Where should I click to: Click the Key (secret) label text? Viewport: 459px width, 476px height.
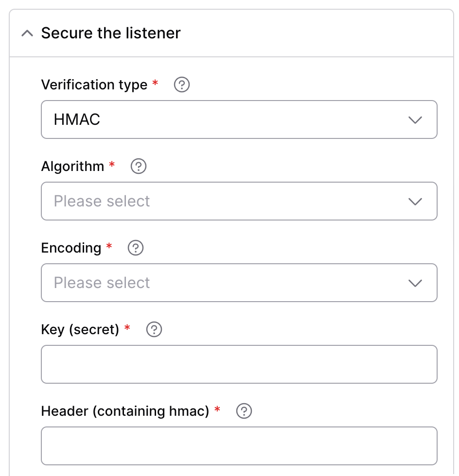point(80,329)
